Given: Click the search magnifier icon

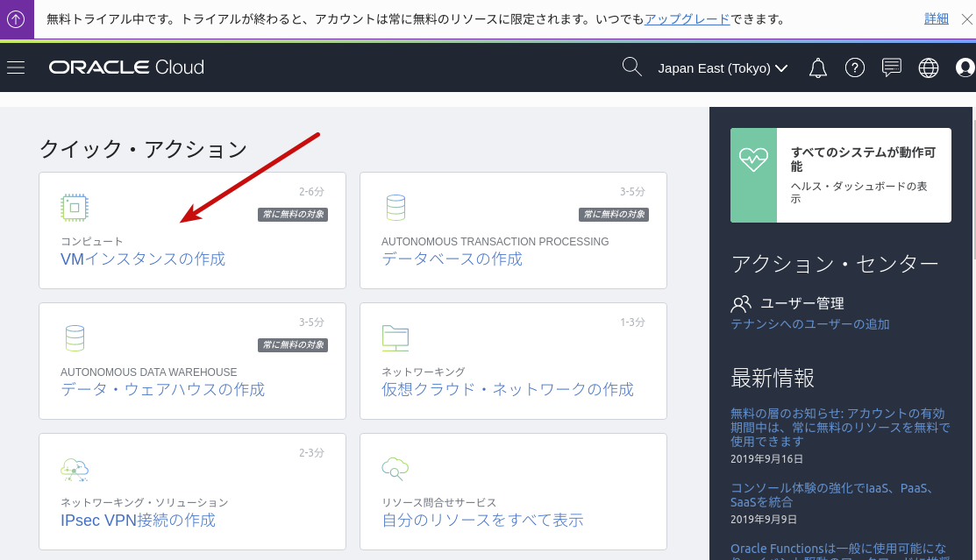Looking at the screenshot, I should coord(631,67).
